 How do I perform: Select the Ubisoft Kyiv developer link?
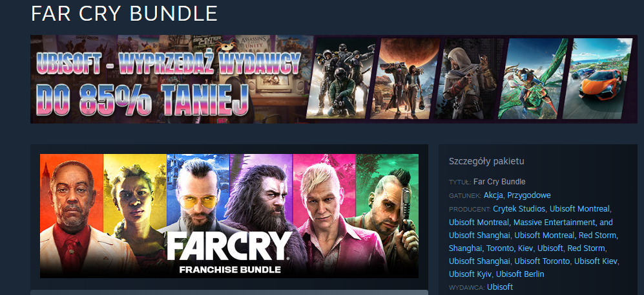click(x=471, y=274)
